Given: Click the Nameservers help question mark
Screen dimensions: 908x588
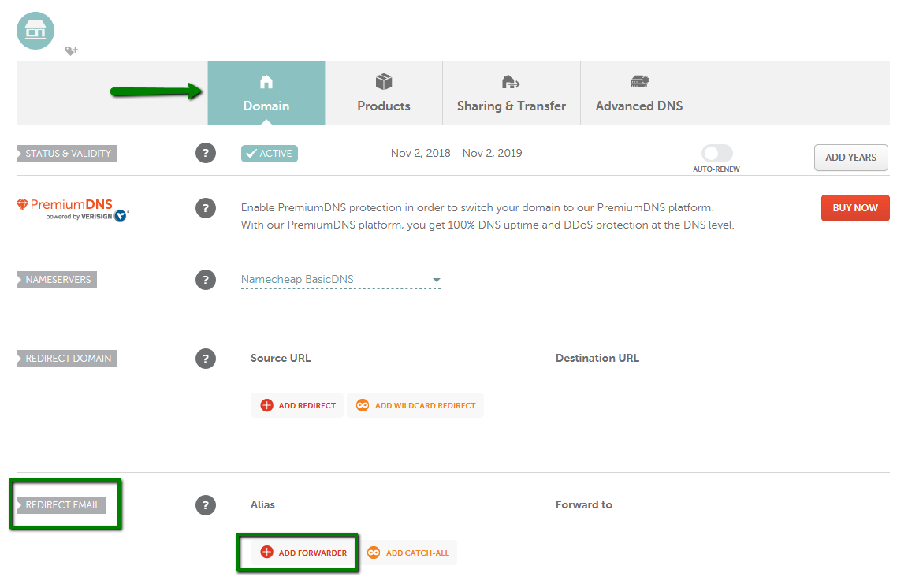Looking at the screenshot, I should [206, 280].
